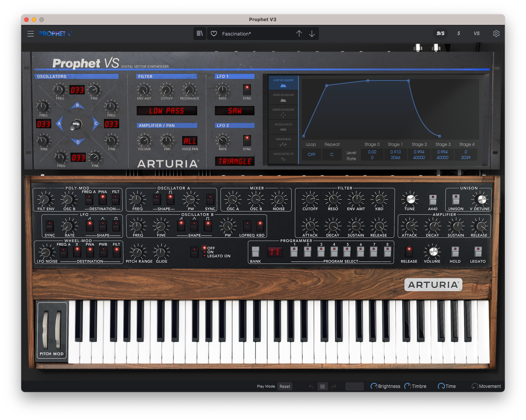Switch to Prophet 5 mode
The height and width of the screenshot is (420, 526).
tap(458, 34)
